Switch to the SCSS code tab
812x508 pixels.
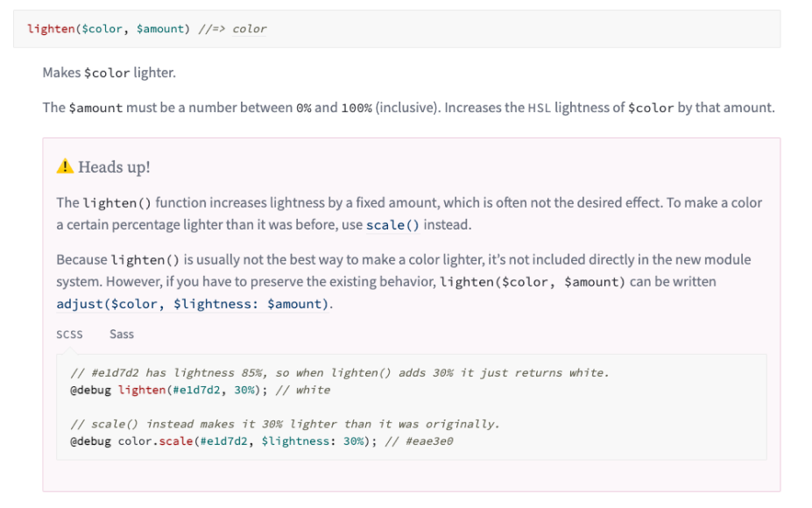(69, 335)
